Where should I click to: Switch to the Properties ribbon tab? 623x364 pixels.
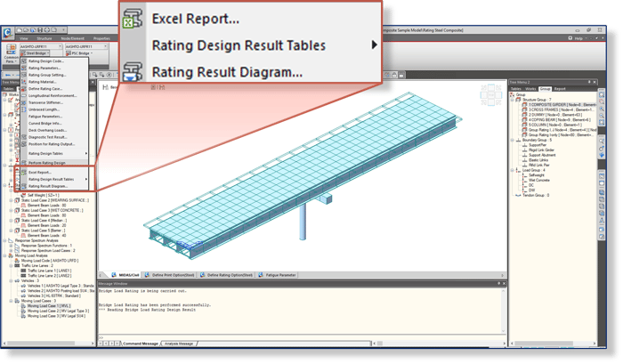[101, 38]
